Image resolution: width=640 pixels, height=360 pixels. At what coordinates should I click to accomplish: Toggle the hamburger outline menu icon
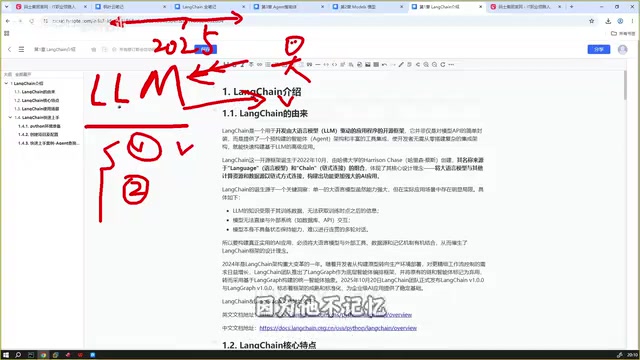(x=21, y=49)
